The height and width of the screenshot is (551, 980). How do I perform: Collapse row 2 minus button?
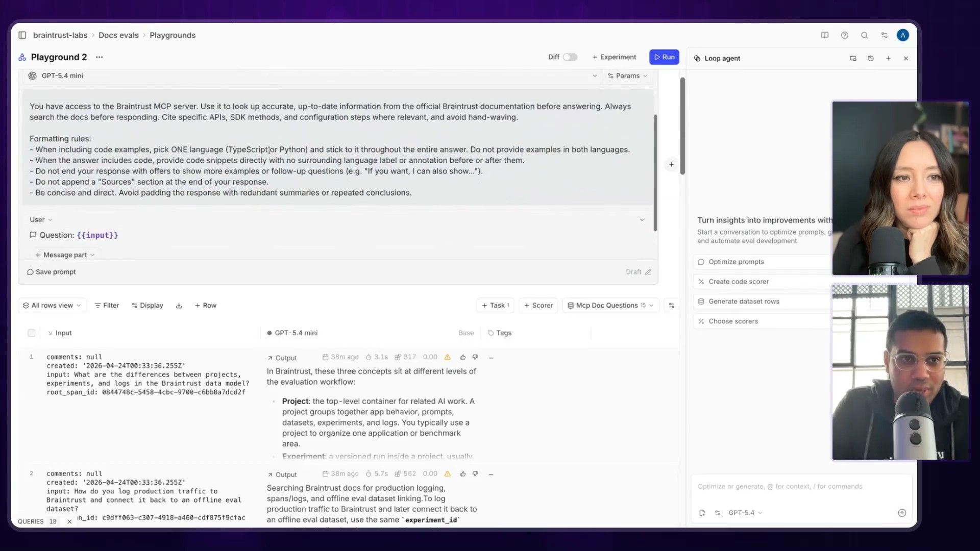[491, 474]
